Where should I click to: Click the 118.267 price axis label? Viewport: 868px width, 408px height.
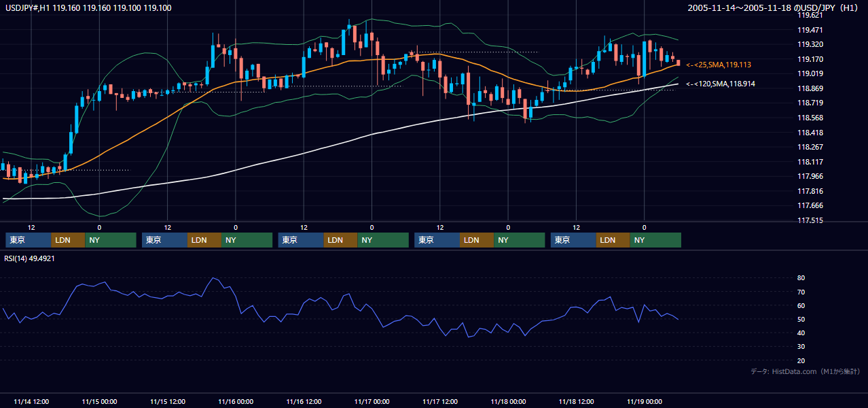(810, 147)
